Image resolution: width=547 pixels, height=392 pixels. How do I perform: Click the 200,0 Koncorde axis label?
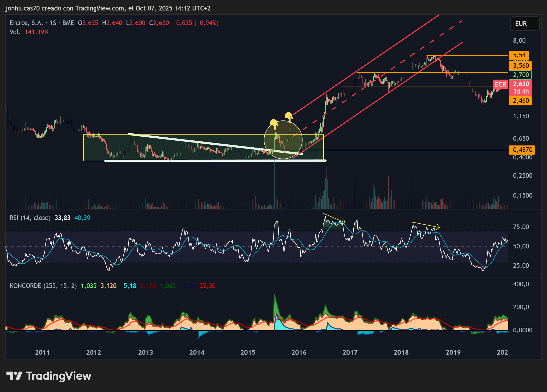521,307
